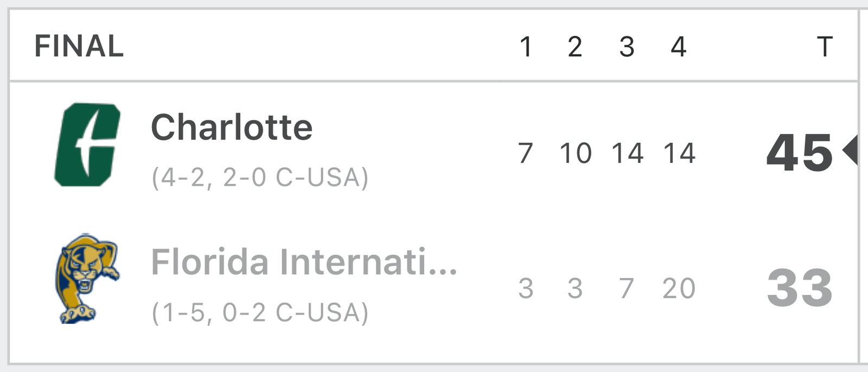868x372 pixels.
Task: Click FIU's record (1-5, 0-2 C-USA)
Action: [260, 312]
